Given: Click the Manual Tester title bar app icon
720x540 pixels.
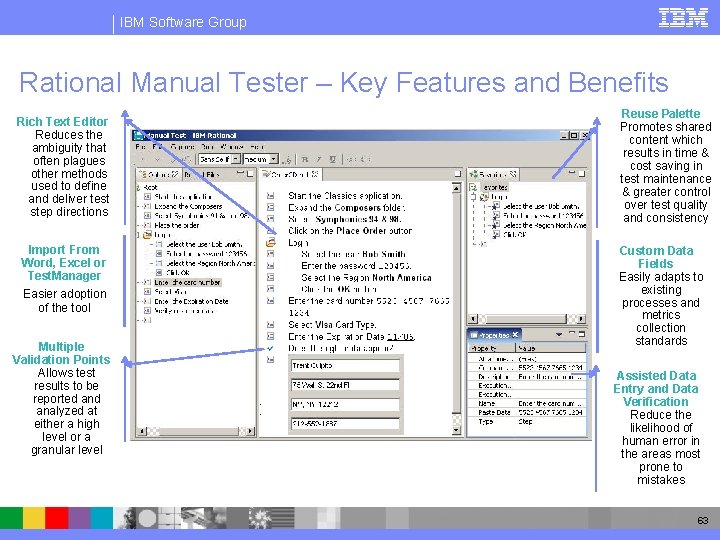Looking at the screenshot, I should coord(138,135).
